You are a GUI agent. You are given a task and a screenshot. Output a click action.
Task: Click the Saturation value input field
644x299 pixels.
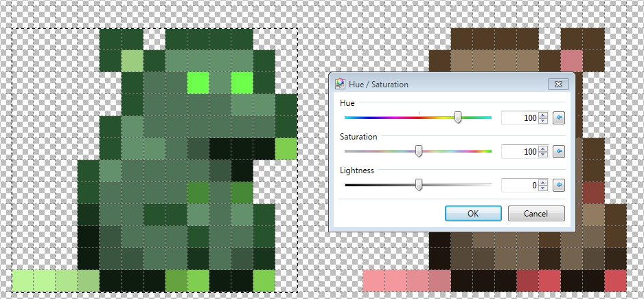click(520, 152)
